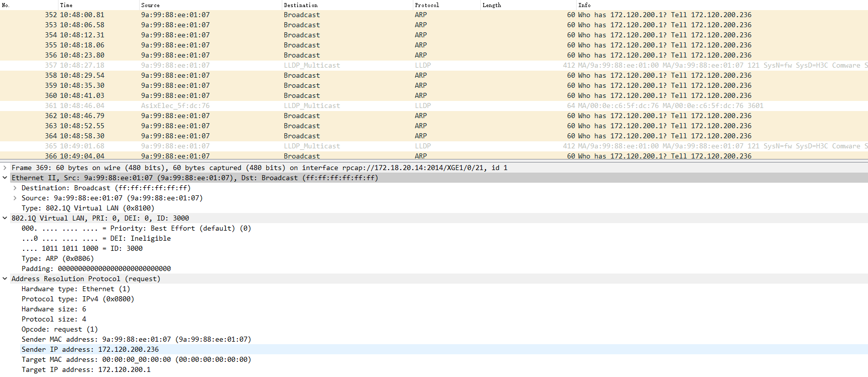Select packet 359 at 10:48:35.30

[434, 86]
